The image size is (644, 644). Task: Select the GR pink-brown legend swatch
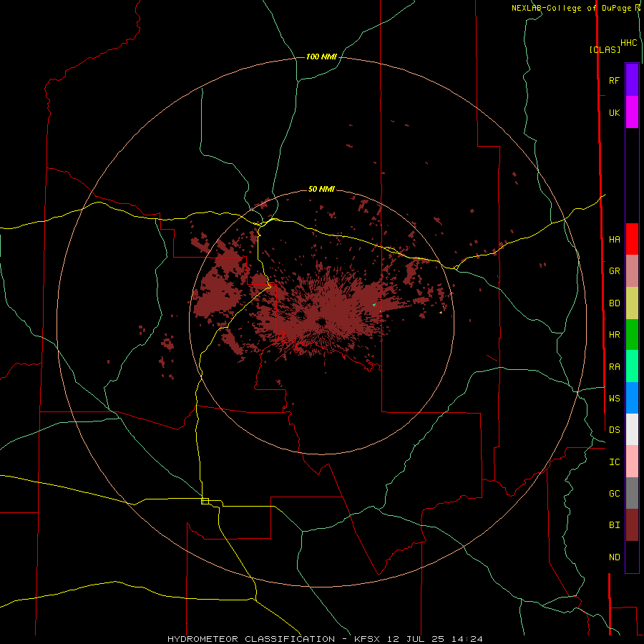[632, 271]
